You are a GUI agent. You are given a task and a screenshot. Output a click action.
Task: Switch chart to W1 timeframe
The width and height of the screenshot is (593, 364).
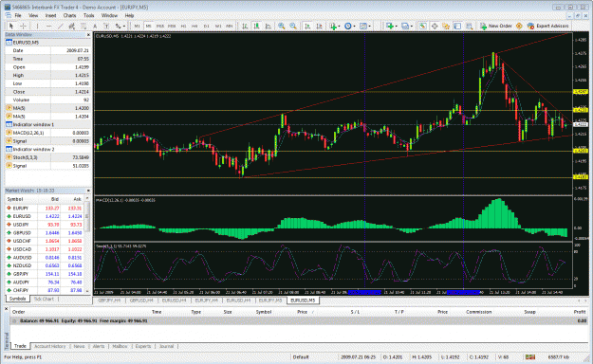[x=218, y=26]
